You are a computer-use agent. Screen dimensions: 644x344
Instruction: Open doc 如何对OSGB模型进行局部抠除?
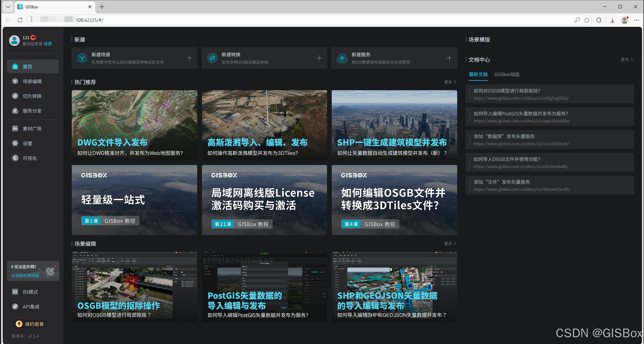(550, 94)
